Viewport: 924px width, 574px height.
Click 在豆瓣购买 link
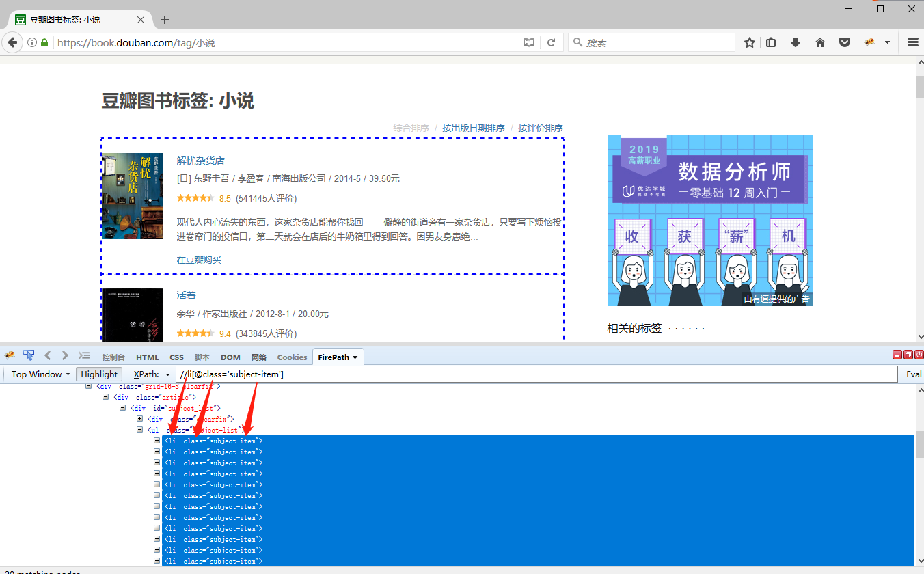[199, 260]
